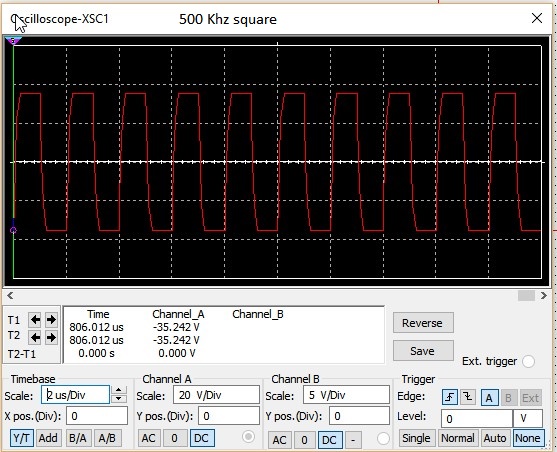Select Add display mode
The image size is (557, 452).
click(x=48, y=438)
